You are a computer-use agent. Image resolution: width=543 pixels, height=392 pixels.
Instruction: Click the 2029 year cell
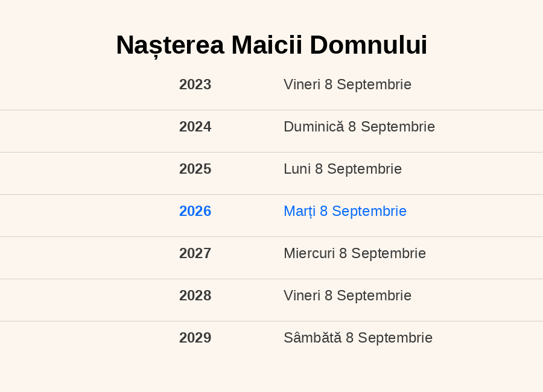pyautogui.click(x=195, y=338)
